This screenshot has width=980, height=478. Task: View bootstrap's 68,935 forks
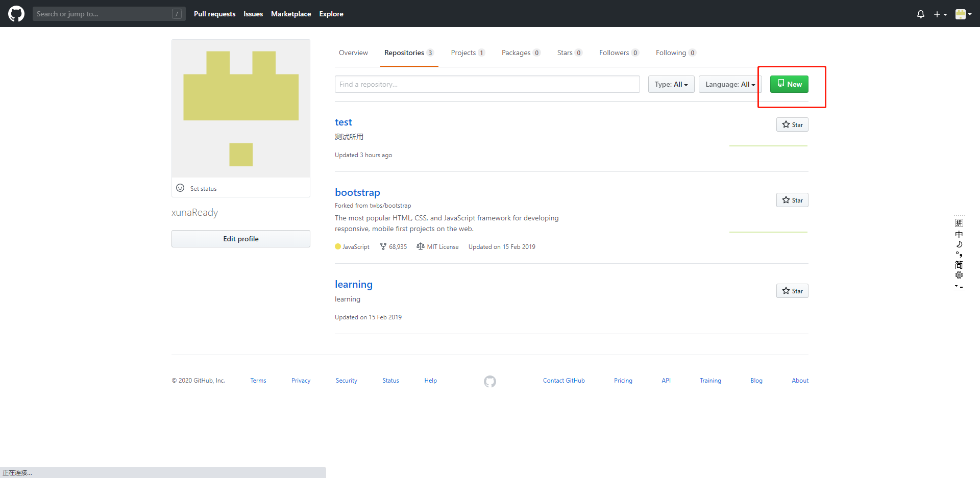(394, 247)
